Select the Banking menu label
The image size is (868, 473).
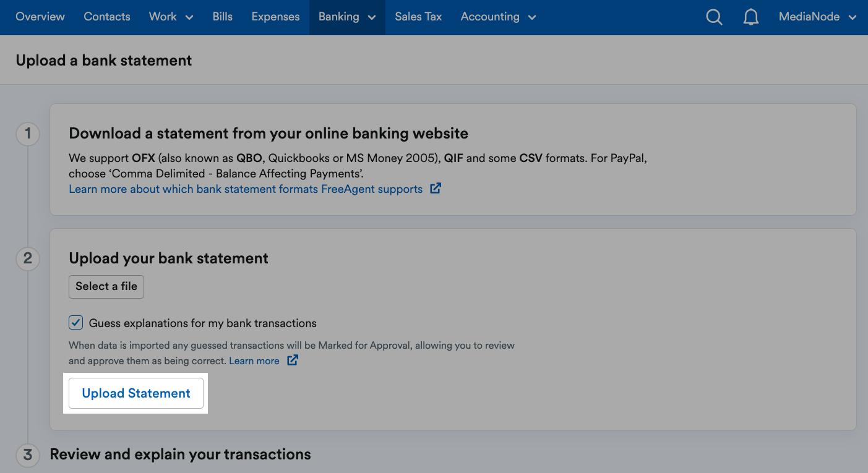(x=338, y=17)
